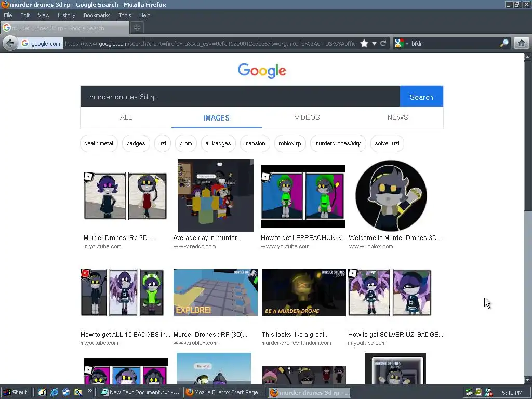Open the File menu

click(8, 15)
